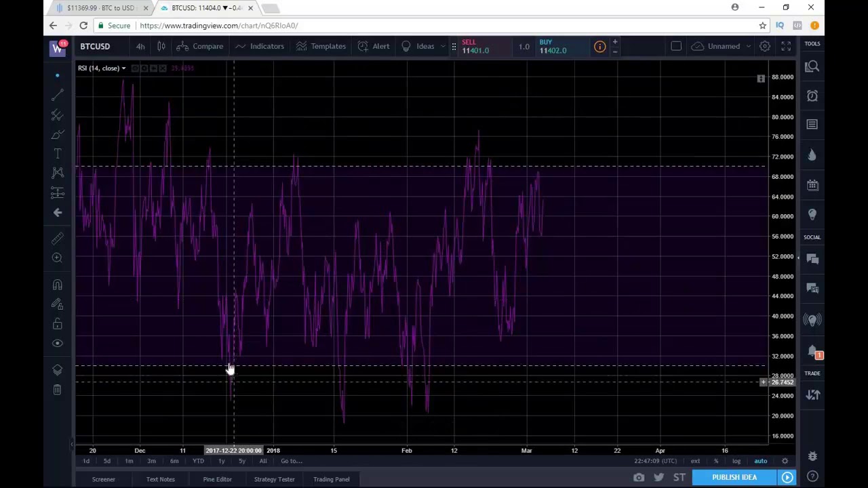Viewport: 868px width, 488px height.
Task: Click the 1.0 order quantity field
Action: (x=524, y=47)
